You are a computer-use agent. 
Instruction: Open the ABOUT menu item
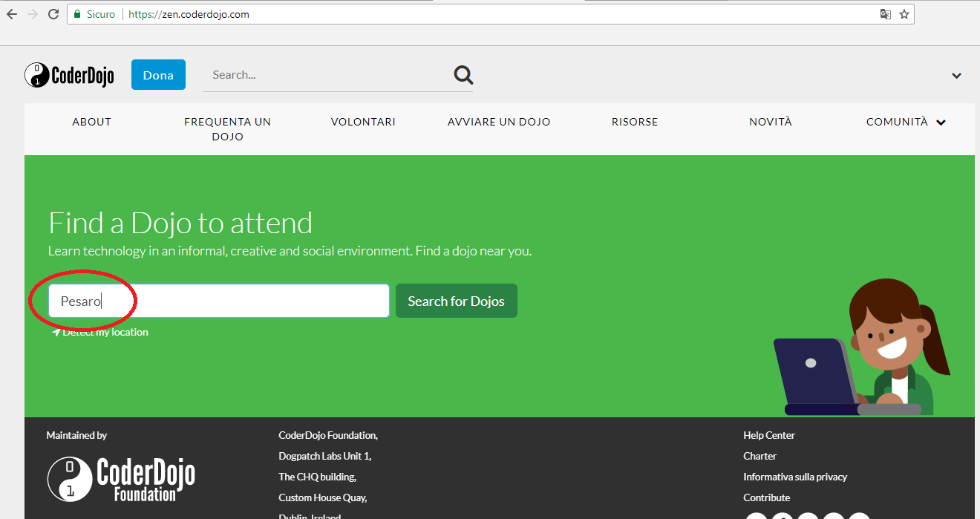92,122
